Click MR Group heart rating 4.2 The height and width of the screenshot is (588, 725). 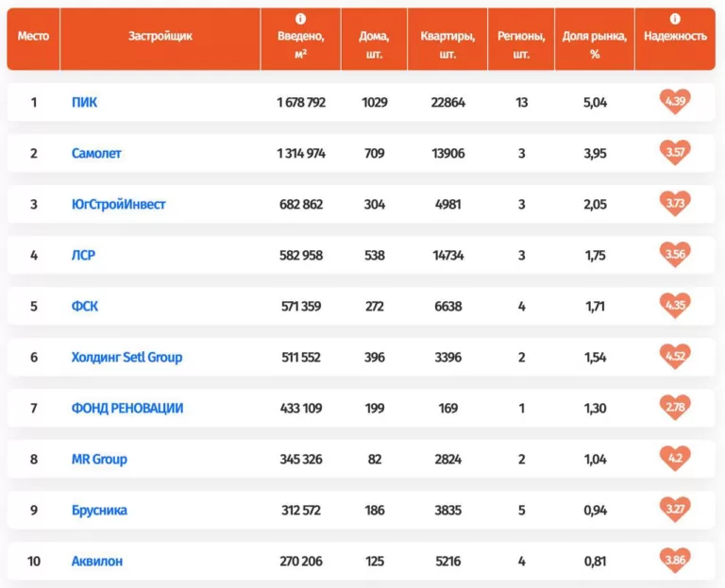pos(674,459)
